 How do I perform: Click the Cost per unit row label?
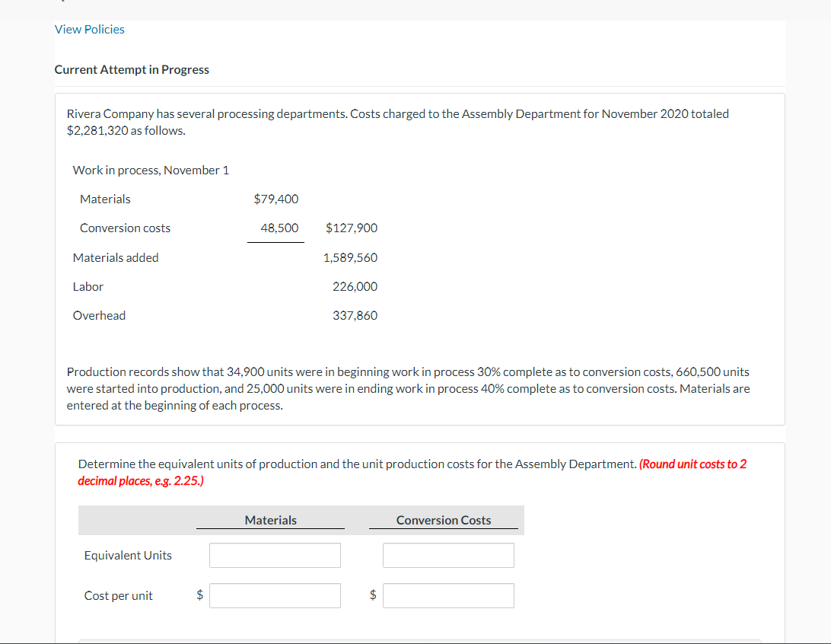point(118,595)
